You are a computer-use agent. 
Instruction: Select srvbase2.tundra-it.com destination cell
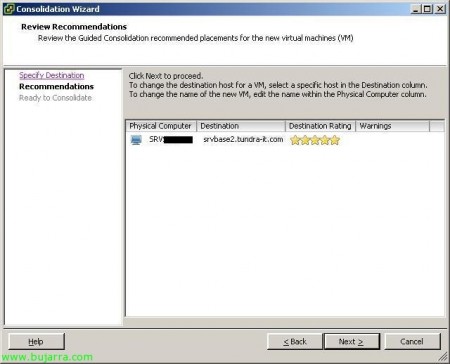(243, 139)
